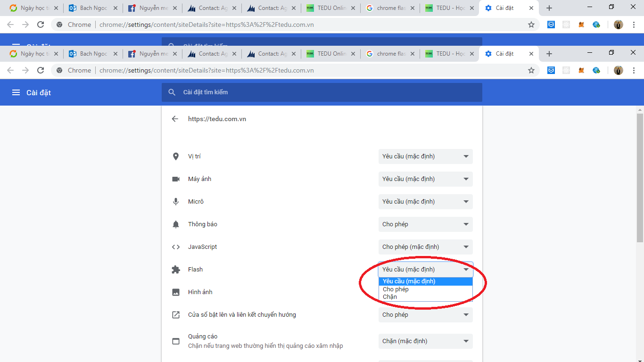This screenshot has width=644, height=362.
Task: Click the Quảng cáo window icon
Action: click(x=176, y=341)
